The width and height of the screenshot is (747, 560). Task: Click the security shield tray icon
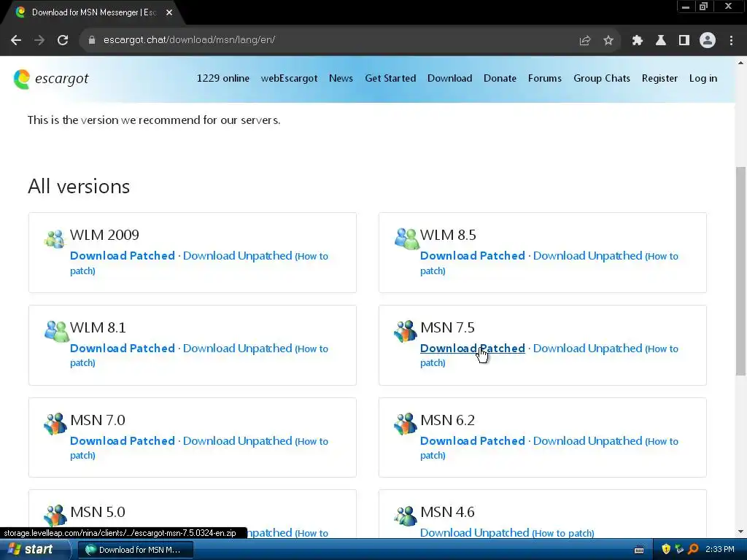pyautogui.click(x=666, y=549)
